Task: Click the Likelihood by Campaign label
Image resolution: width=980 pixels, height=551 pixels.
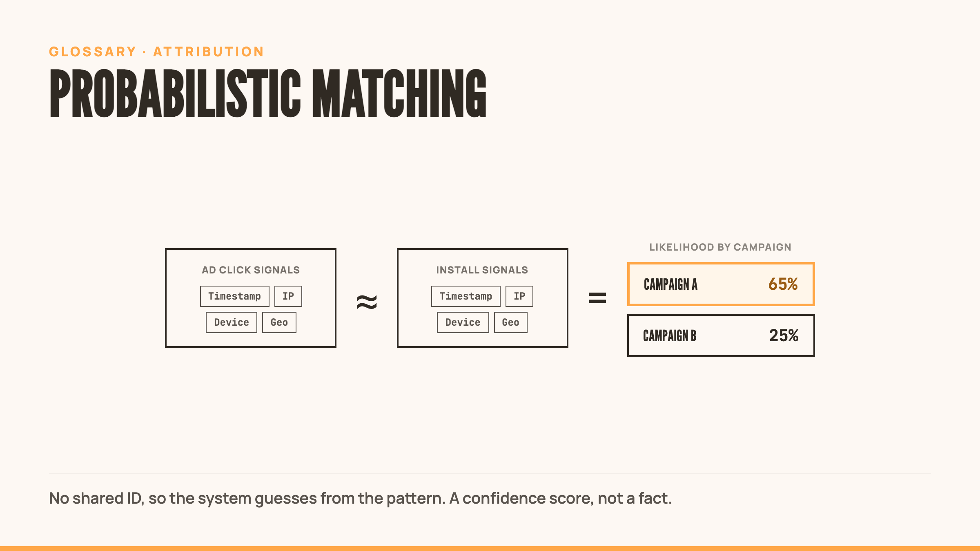Action: pyautogui.click(x=720, y=247)
